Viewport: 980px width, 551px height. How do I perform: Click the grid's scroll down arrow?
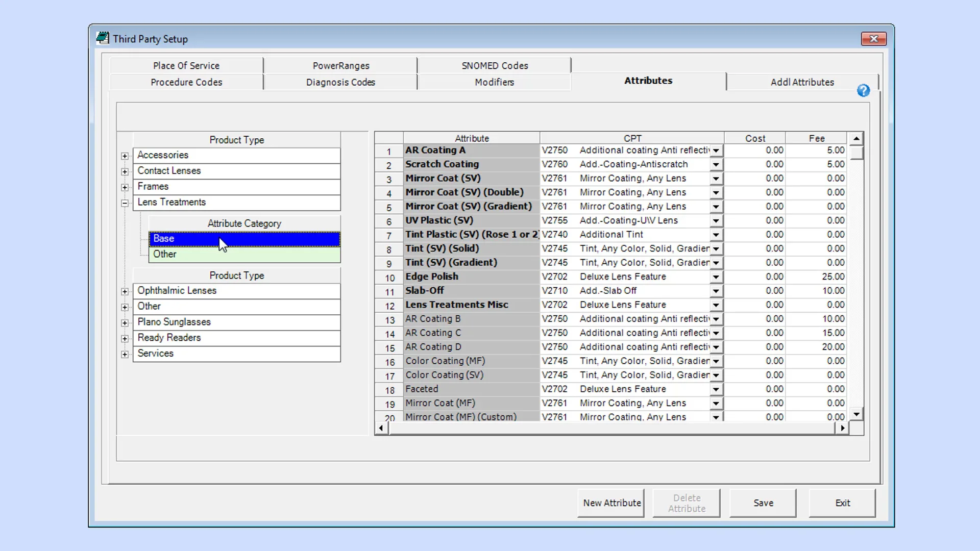coord(856,414)
